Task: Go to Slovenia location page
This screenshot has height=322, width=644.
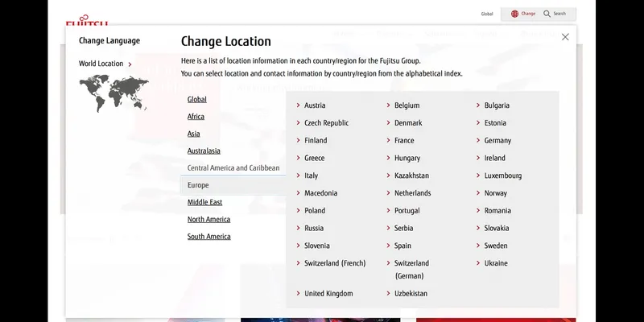Action: point(316,246)
